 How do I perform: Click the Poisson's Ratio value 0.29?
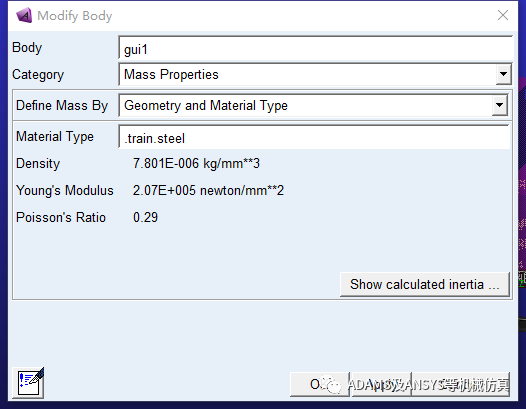click(145, 217)
